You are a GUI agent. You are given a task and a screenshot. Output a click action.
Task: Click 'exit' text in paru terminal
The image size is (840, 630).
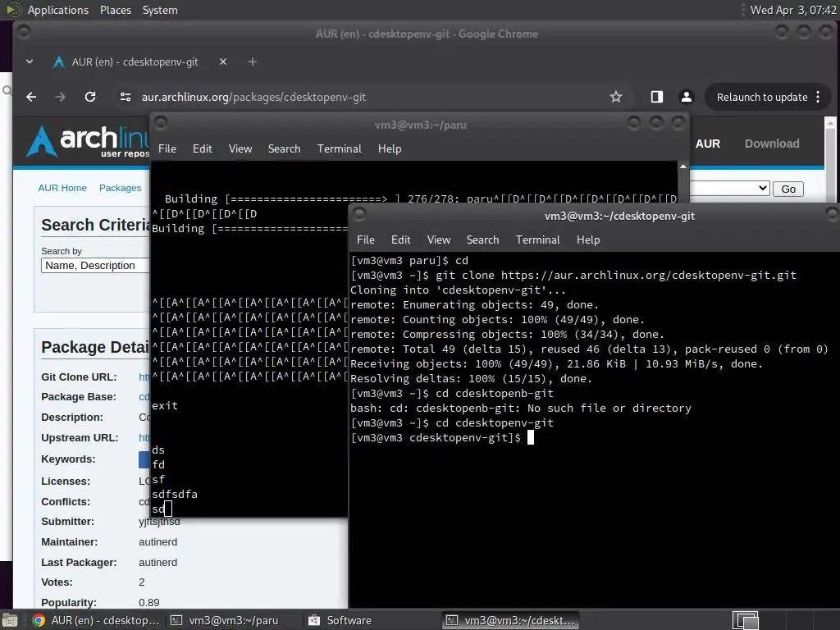point(165,405)
